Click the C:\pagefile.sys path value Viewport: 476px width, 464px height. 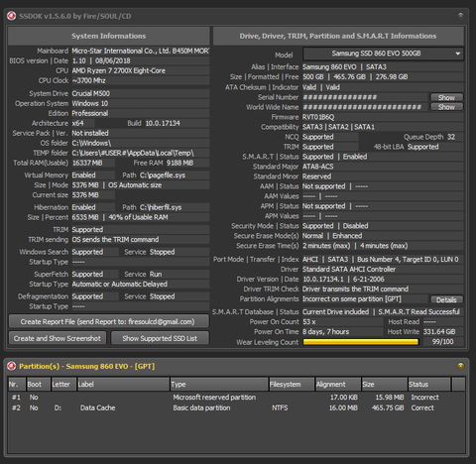pos(163,175)
